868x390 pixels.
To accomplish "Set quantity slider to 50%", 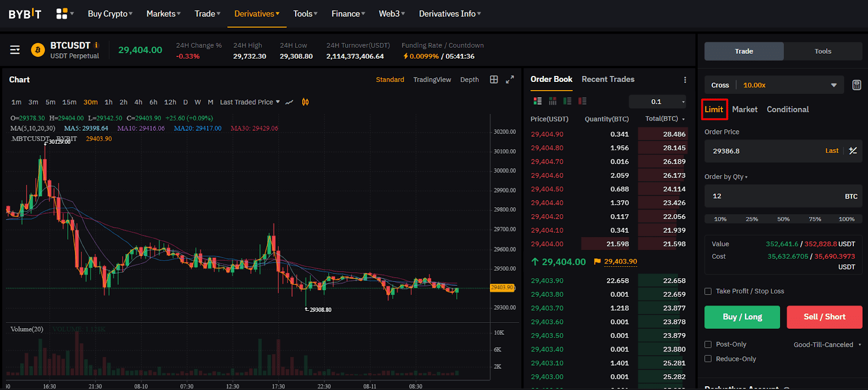I will point(783,219).
